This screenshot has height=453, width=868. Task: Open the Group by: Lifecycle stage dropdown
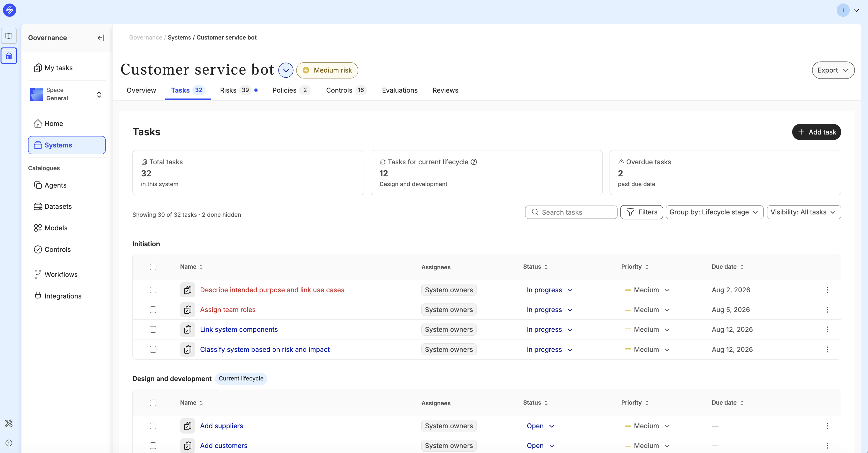(714, 213)
